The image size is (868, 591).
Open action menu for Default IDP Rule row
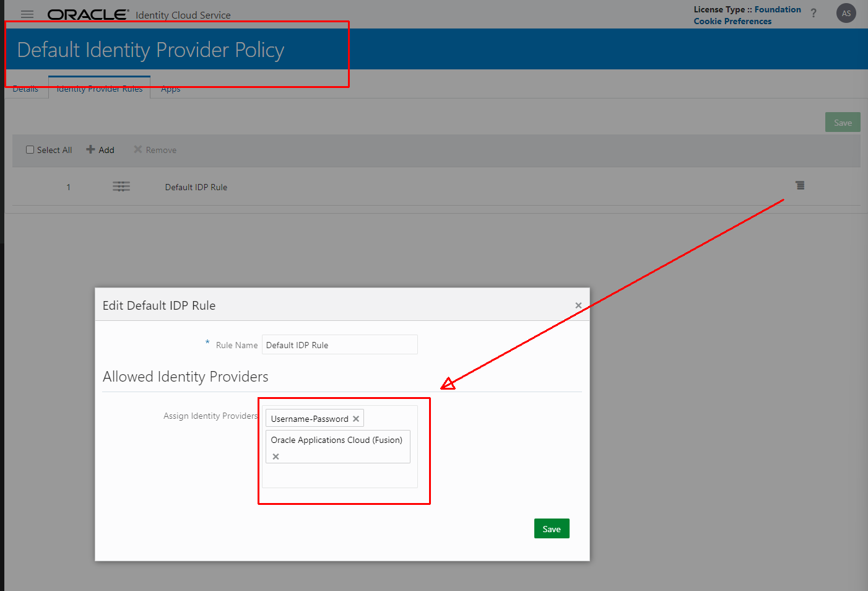click(800, 185)
